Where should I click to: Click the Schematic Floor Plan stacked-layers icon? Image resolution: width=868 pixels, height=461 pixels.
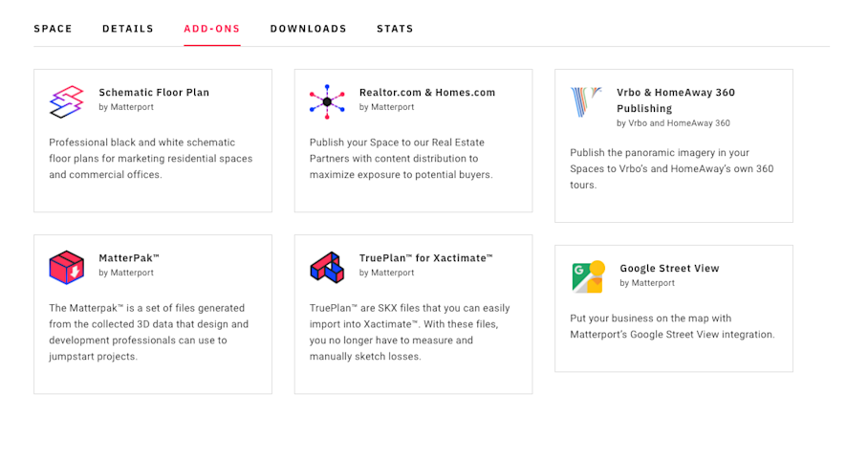(x=66, y=101)
